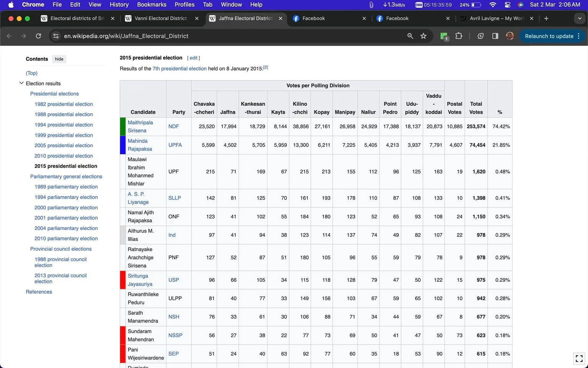Viewport: 588px width, 368px height.
Task: Open the Window menu
Action: pyautogui.click(x=231, y=5)
